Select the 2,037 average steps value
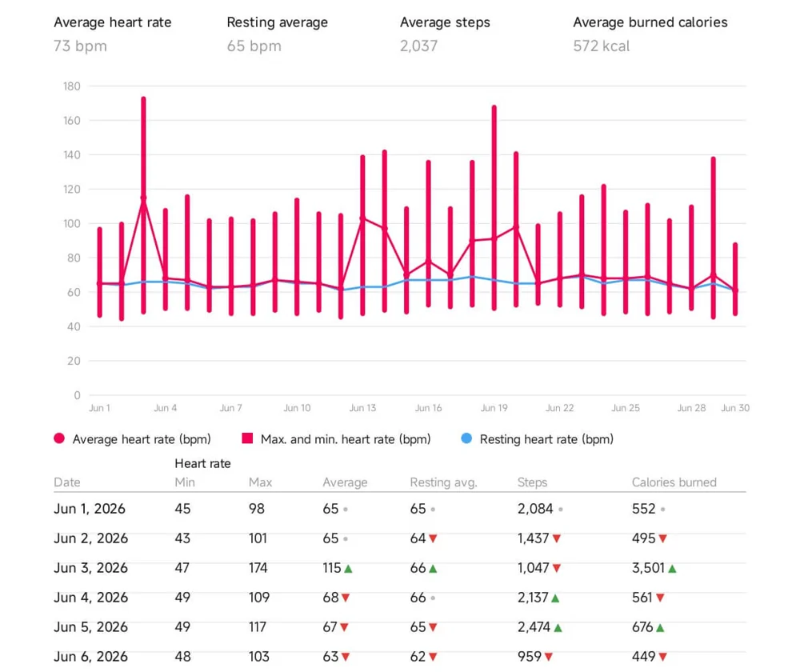 [419, 46]
